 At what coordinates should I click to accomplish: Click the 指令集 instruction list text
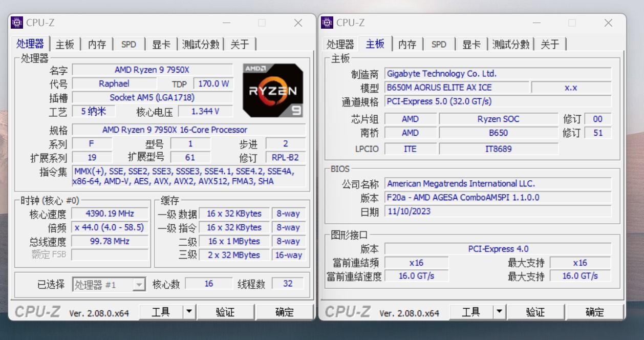pyautogui.click(x=189, y=176)
